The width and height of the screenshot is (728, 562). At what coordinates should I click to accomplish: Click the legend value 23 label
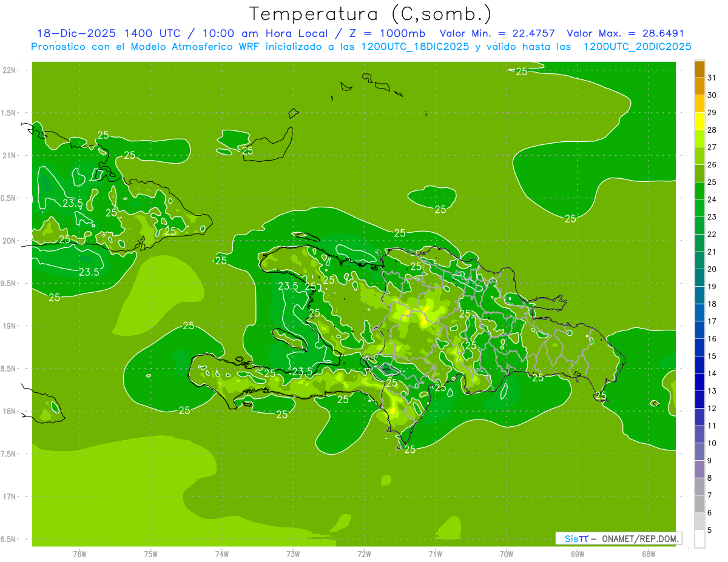[x=712, y=217]
